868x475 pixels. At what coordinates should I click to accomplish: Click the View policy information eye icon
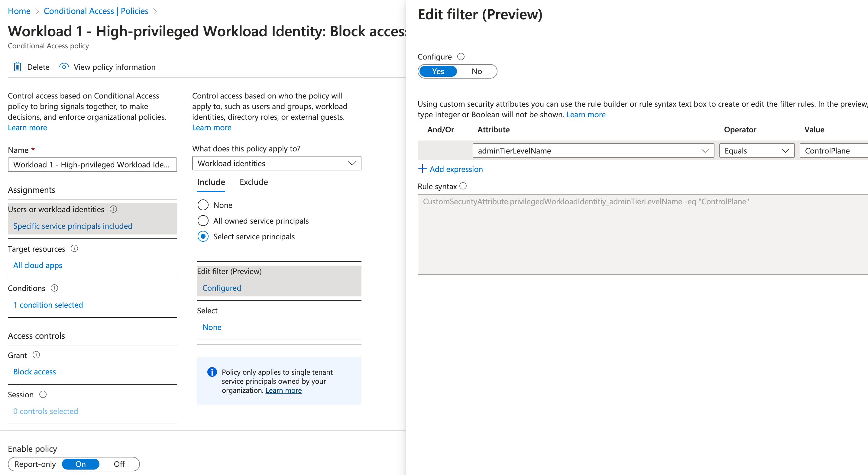(x=64, y=67)
